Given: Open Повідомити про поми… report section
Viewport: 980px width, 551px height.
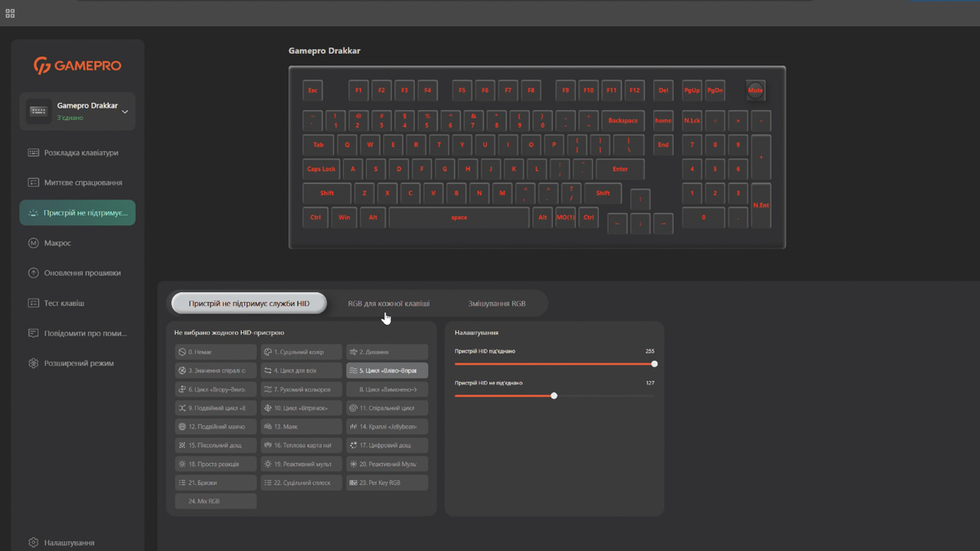Looking at the screenshot, I should pyautogui.click(x=78, y=333).
